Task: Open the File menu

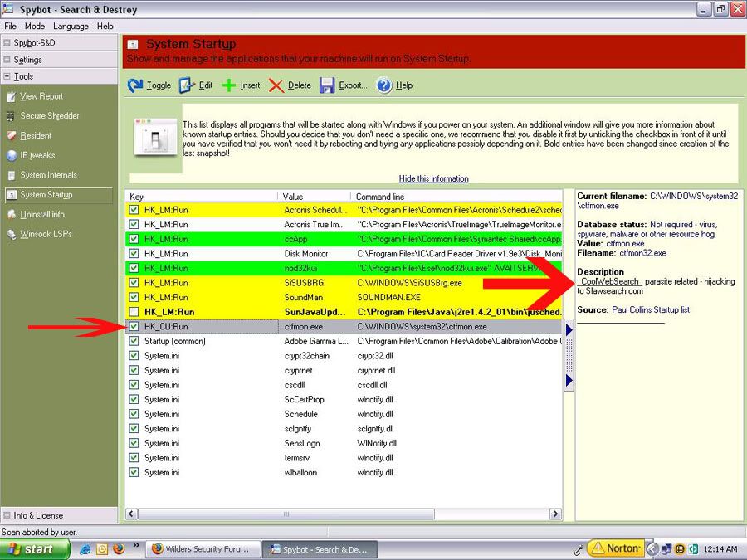Action: point(10,27)
